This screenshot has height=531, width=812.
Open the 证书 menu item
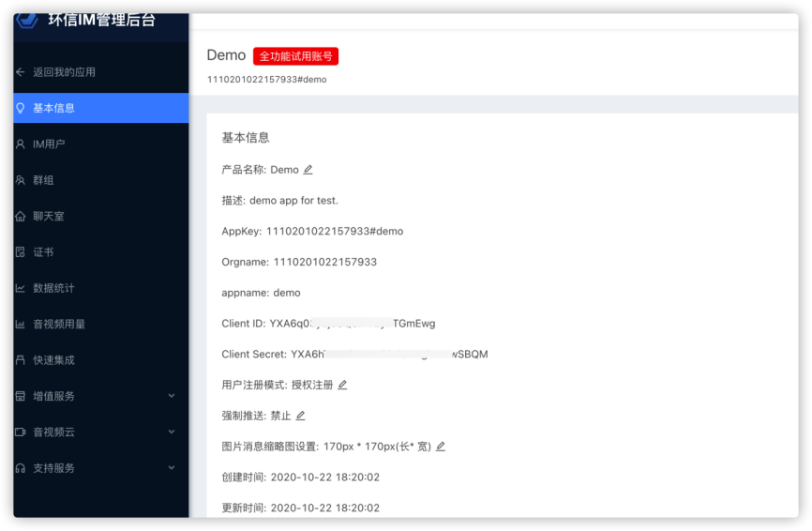tap(101, 251)
